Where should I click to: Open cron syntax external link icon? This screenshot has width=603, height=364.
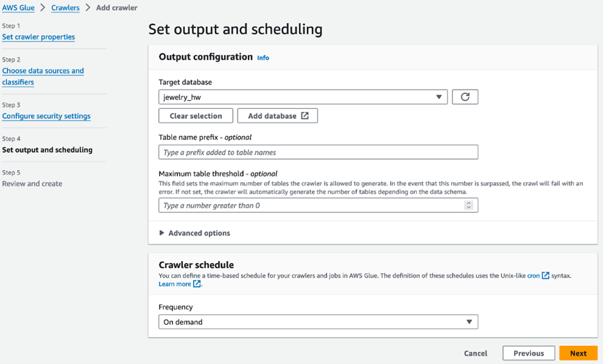[x=545, y=275]
